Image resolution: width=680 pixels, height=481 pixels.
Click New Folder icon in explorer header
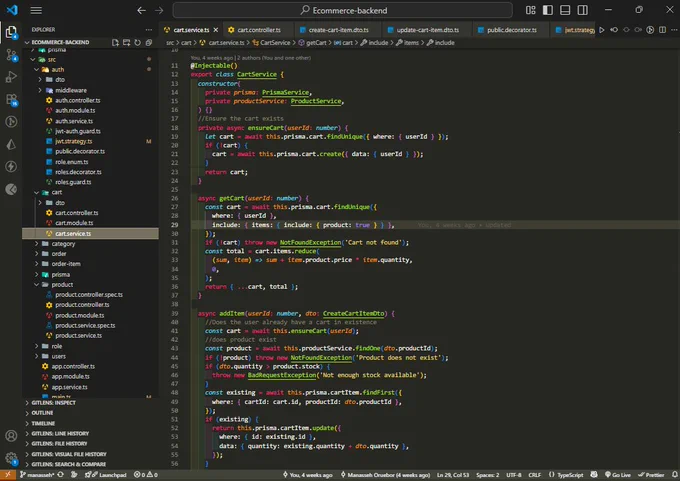[x=126, y=43]
